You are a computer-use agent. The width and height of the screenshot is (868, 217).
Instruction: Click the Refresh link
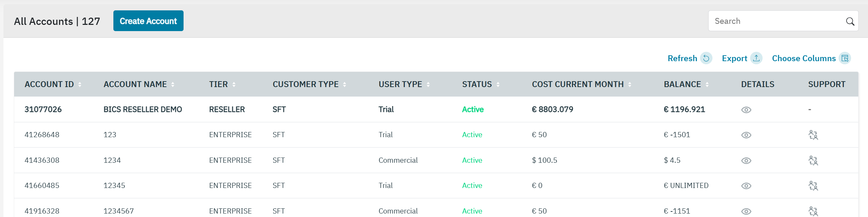pyautogui.click(x=682, y=58)
